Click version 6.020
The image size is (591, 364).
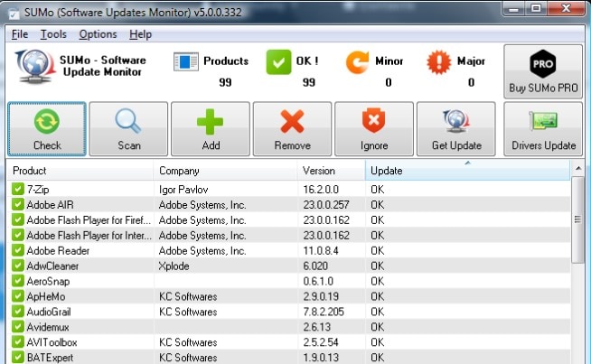(315, 266)
